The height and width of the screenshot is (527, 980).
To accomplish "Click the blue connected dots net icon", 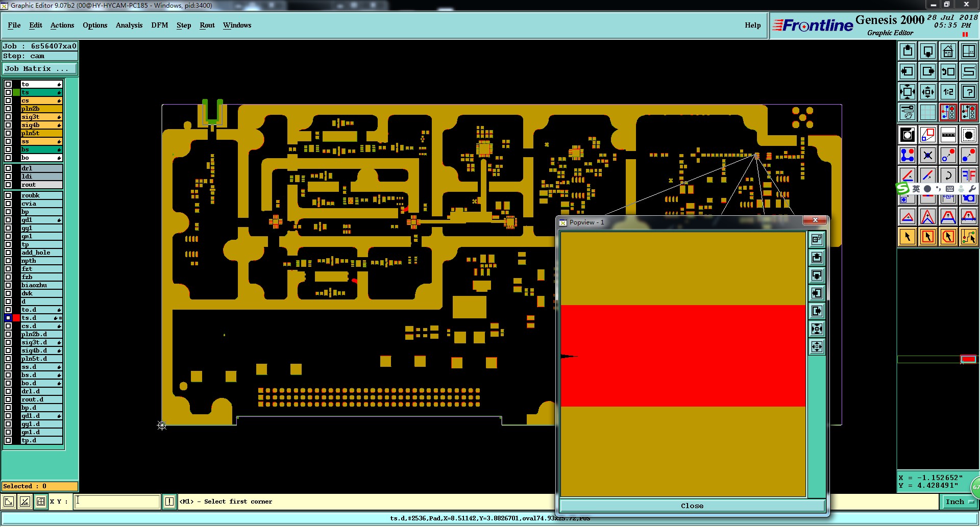I will [x=908, y=155].
